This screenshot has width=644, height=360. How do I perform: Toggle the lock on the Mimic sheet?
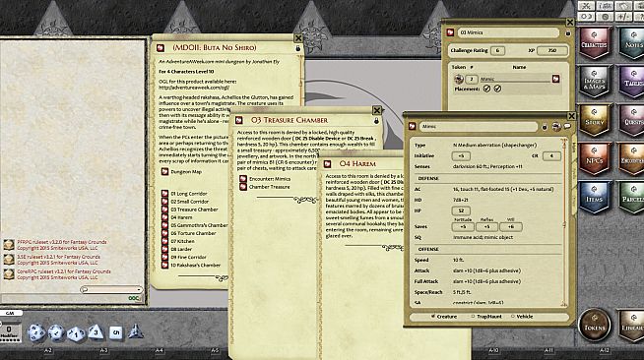coord(545,127)
